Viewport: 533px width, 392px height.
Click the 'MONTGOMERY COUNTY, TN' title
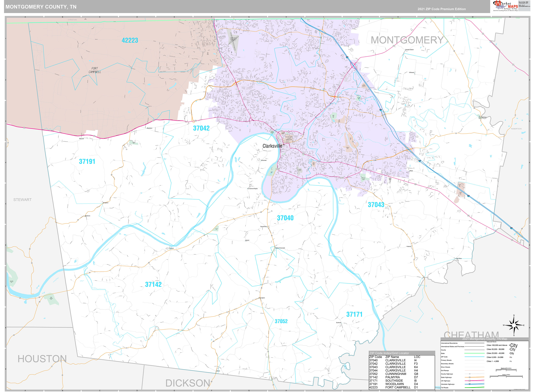click(x=41, y=7)
